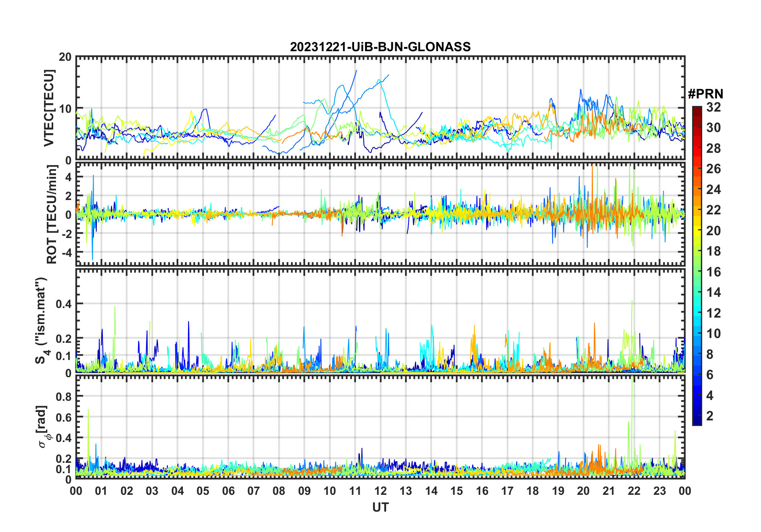Click x-axis tick label 18

tap(533, 491)
